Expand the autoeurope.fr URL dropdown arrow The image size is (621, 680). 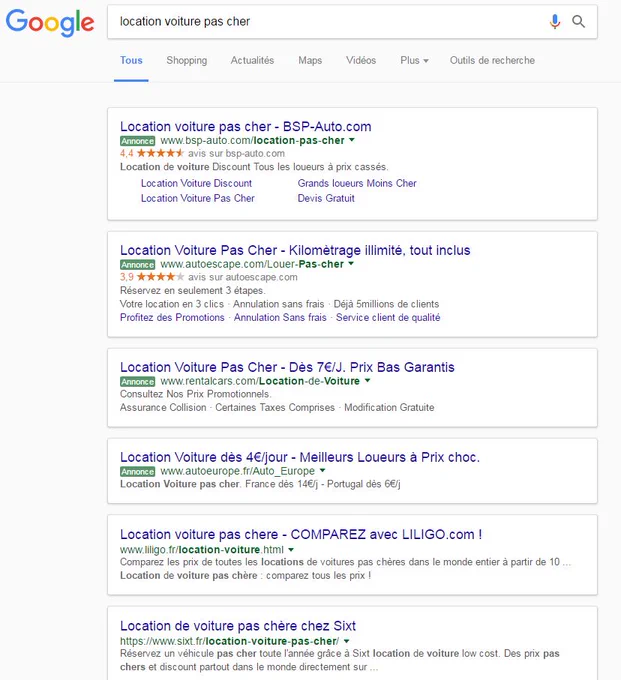(323, 471)
